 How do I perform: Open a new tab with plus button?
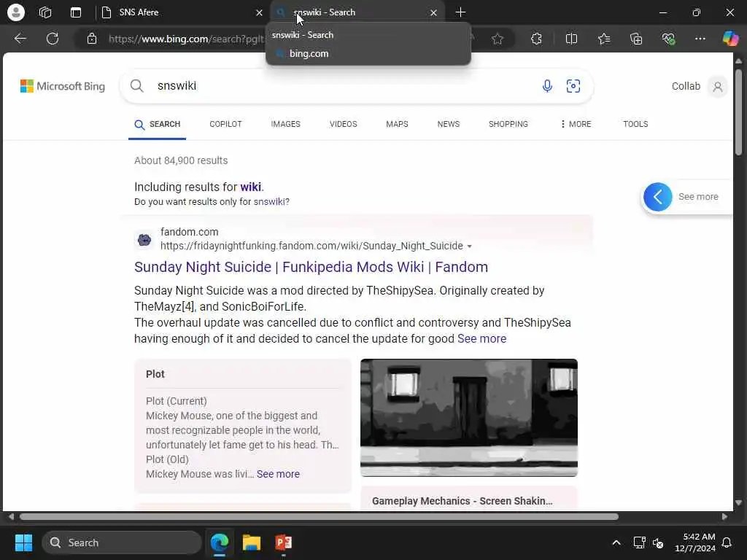pyautogui.click(x=460, y=12)
